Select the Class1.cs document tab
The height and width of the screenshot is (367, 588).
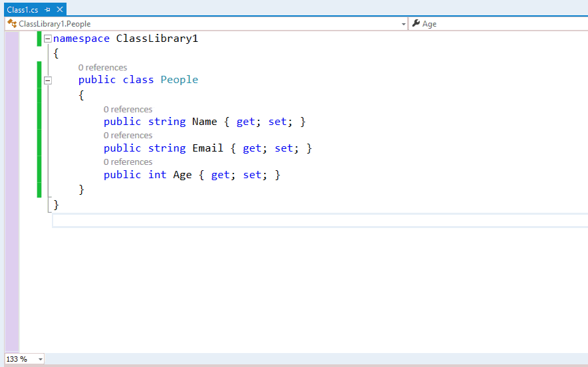pos(22,10)
